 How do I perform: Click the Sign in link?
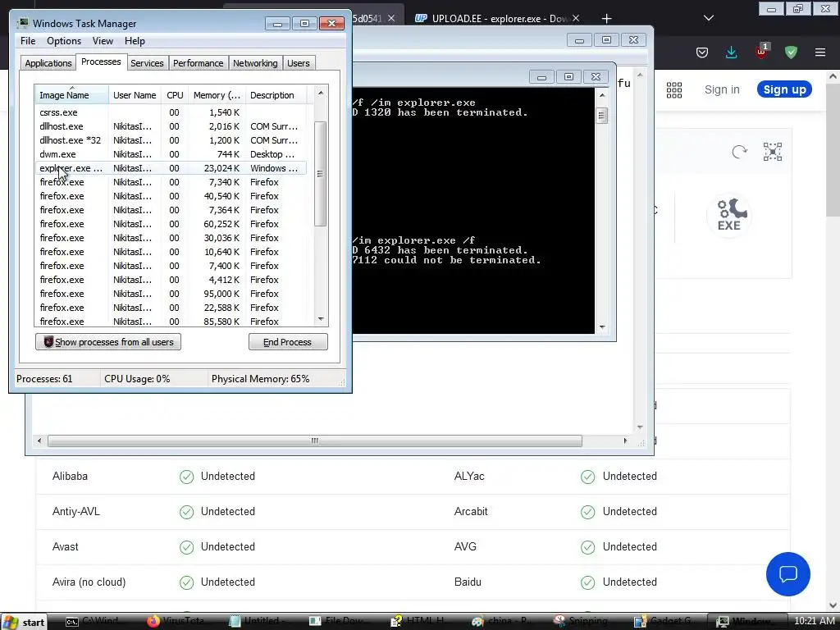(722, 89)
